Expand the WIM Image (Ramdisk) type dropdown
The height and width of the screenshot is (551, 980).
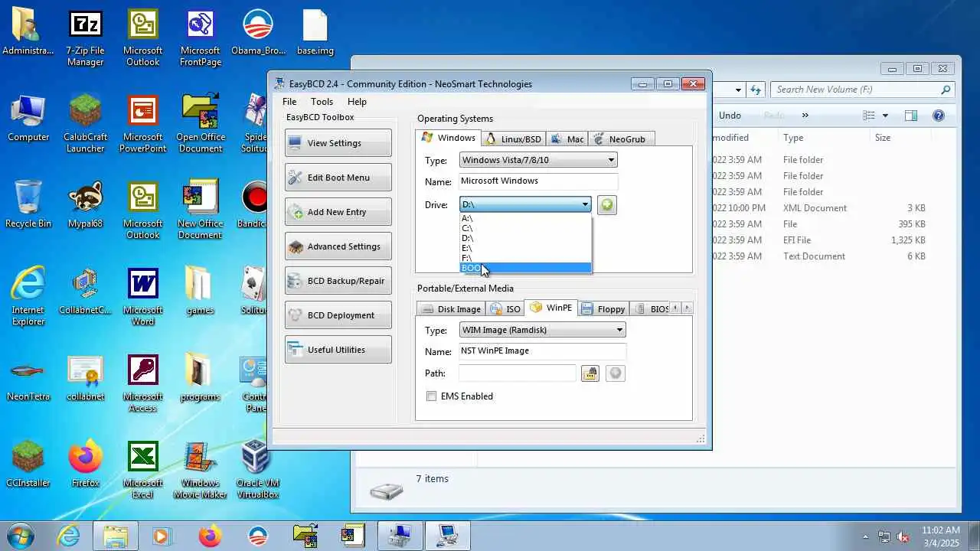[x=542, y=330]
